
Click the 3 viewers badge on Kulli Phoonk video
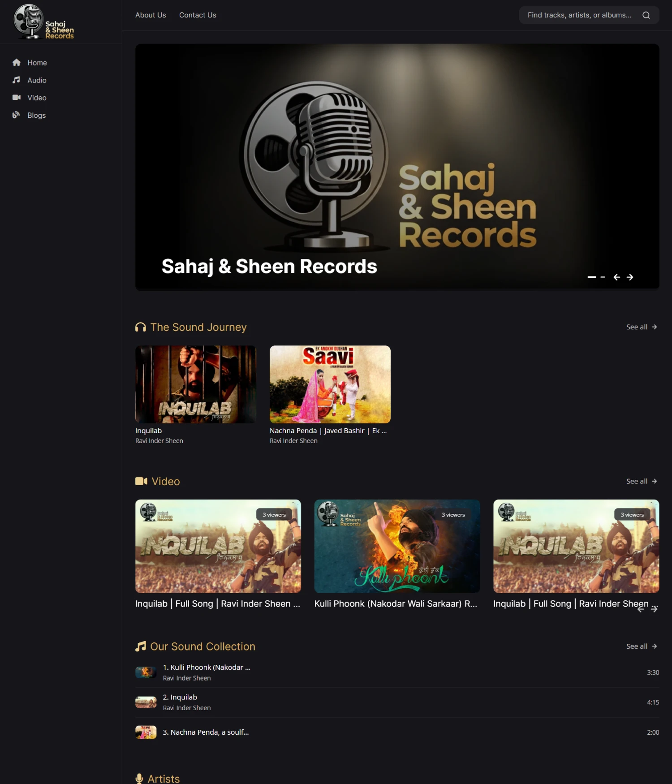click(453, 515)
